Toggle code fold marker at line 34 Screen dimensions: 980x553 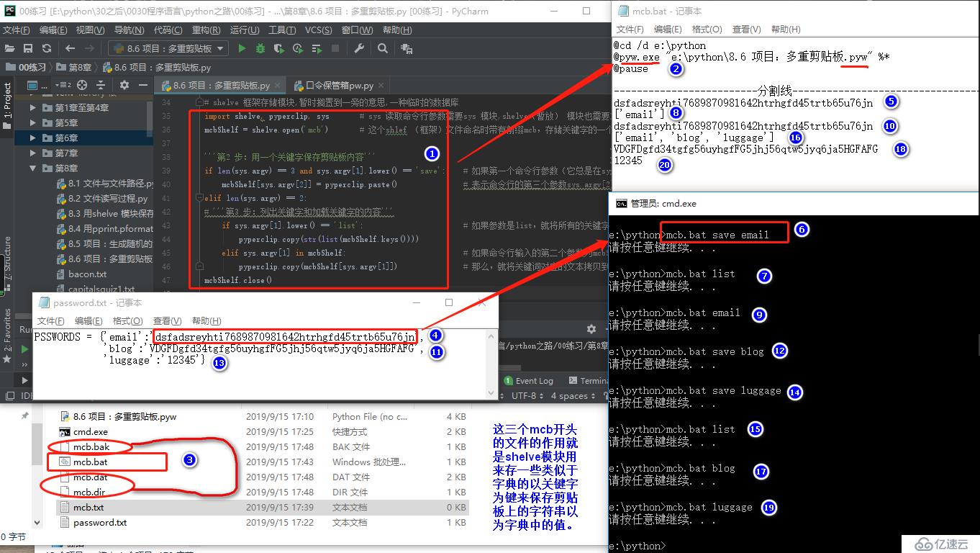199,103
